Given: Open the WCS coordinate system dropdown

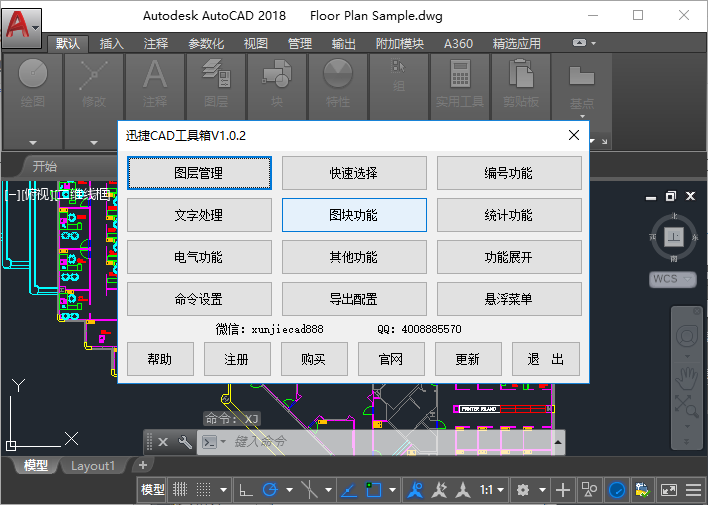Looking at the screenshot, I should point(672,279).
